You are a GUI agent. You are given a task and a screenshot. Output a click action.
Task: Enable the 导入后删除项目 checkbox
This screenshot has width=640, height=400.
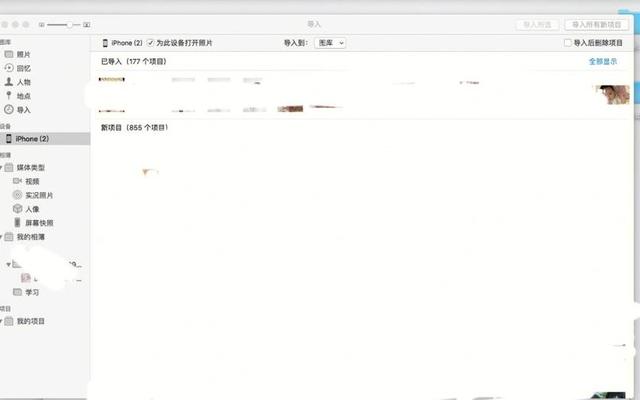(567, 43)
